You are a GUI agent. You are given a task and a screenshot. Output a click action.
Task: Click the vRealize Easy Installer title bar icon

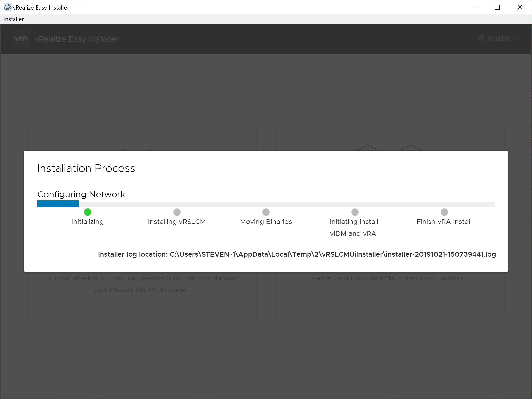point(7,7)
